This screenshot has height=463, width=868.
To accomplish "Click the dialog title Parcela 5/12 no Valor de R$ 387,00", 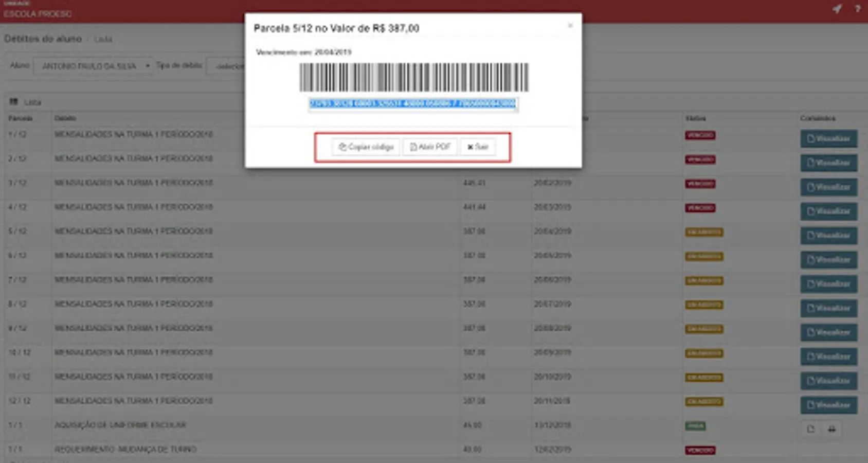I will (x=336, y=28).
